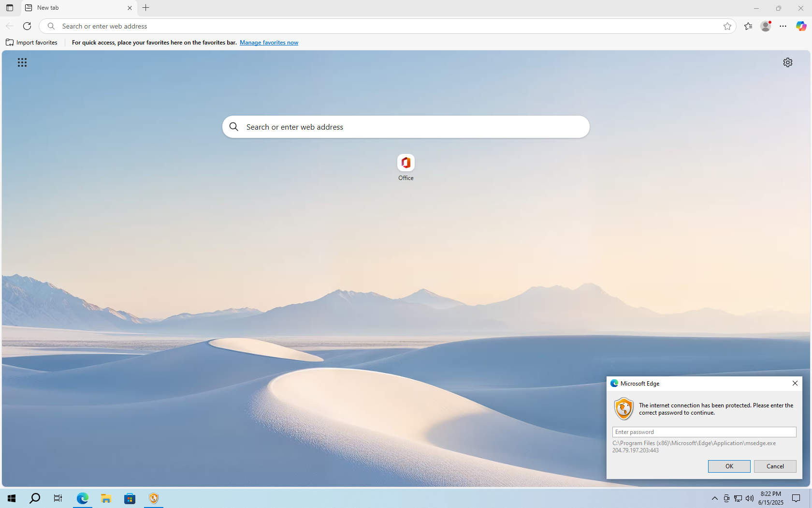Click the Edge shield icon in dialog
Viewport: 812px width, 508px height.
pyautogui.click(x=623, y=408)
